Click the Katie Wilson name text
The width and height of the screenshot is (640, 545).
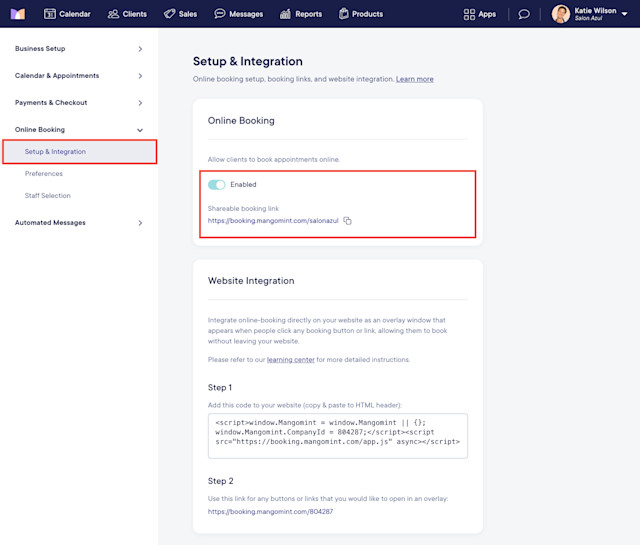[596, 11]
